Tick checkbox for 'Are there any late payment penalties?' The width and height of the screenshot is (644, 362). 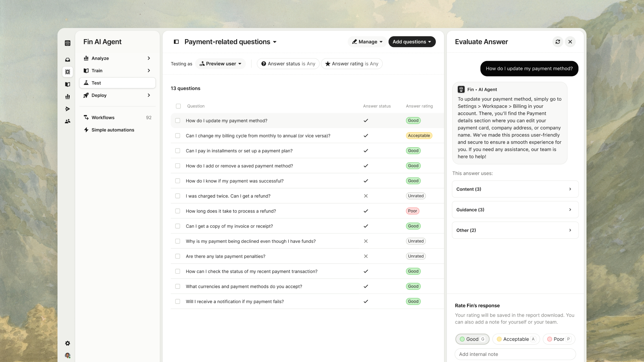pos(178,256)
